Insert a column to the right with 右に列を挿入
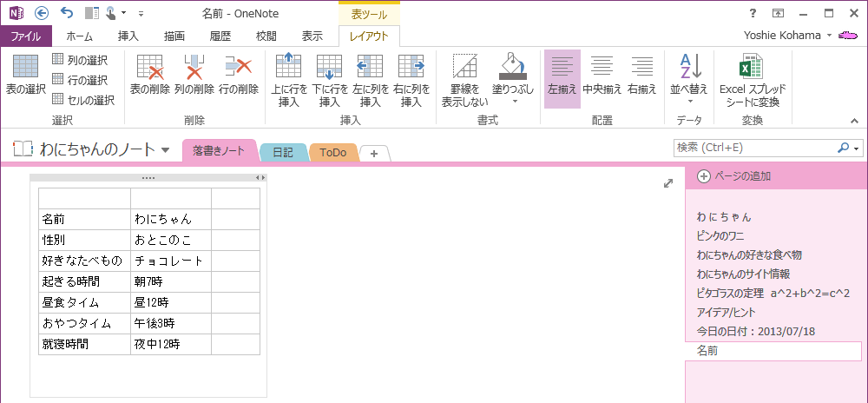868x403 pixels. pos(411,81)
